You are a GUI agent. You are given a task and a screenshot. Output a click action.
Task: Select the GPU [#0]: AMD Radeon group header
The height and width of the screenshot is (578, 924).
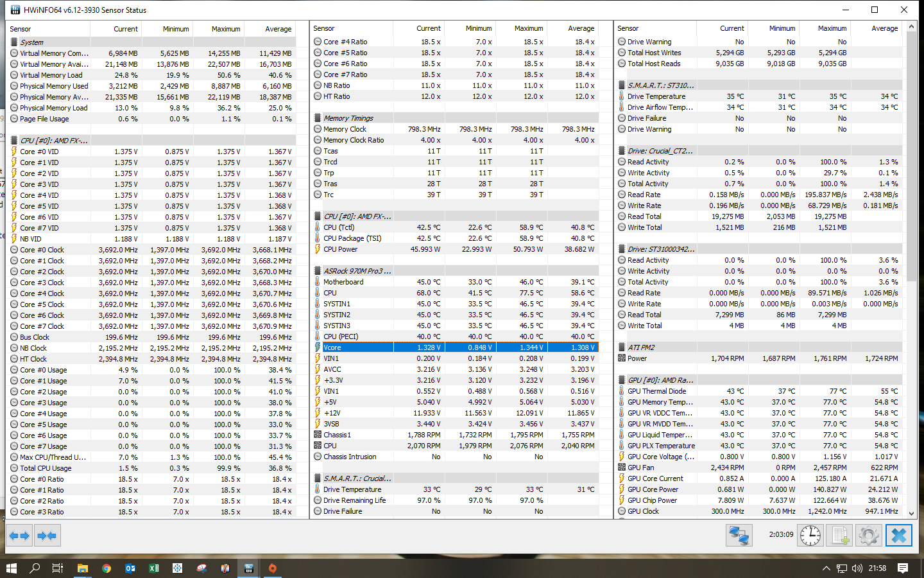point(660,380)
